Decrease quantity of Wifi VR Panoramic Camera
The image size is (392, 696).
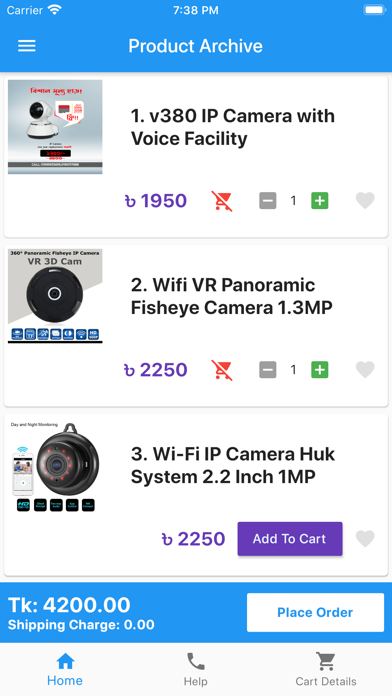pos(268,370)
